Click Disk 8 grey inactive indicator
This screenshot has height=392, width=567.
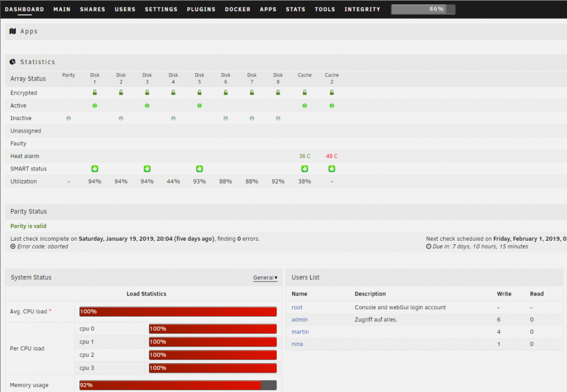coord(278,118)
